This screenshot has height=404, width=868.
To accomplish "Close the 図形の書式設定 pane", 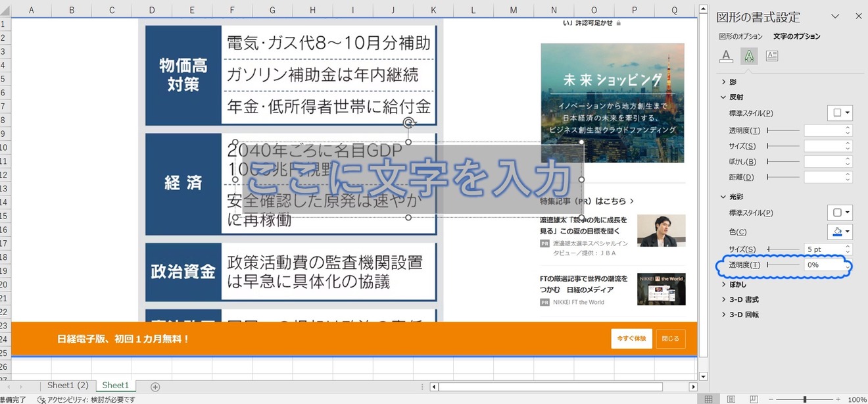I will click(858, 16).
